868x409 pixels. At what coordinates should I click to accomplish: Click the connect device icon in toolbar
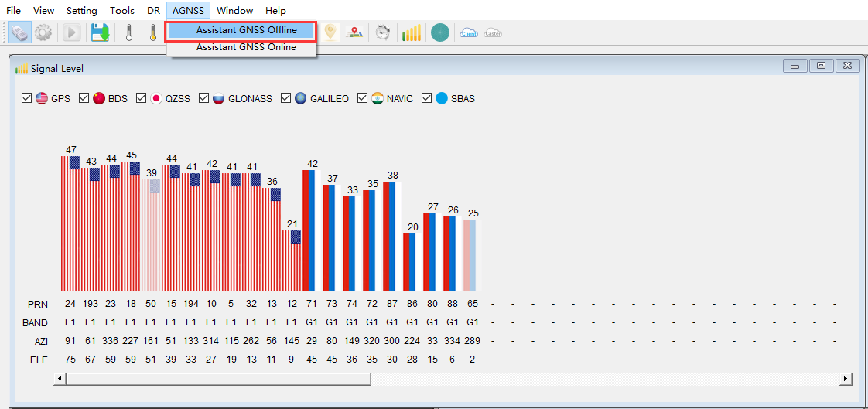(x=21, y=32)
